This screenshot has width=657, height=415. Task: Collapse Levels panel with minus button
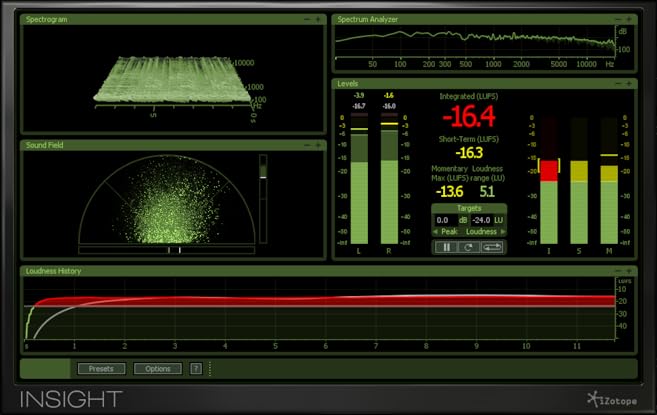pyautogui.click(x=618, y=84)
